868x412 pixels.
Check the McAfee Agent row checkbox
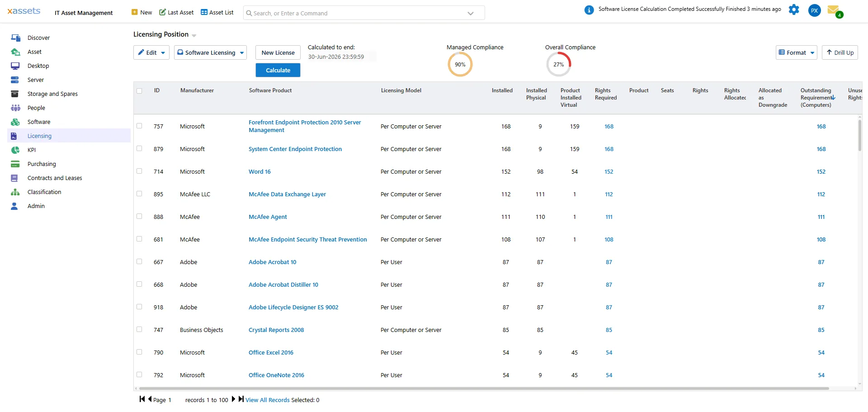(139, 217)
